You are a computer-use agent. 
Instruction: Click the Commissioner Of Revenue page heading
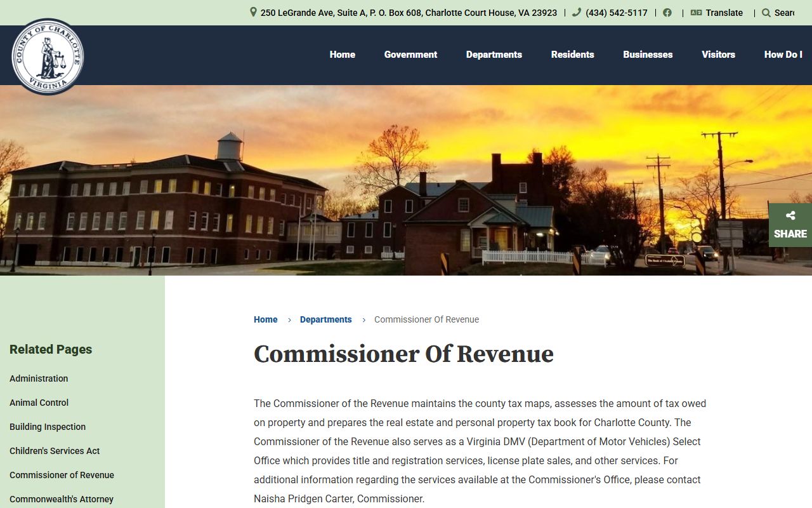pos(403,354)
